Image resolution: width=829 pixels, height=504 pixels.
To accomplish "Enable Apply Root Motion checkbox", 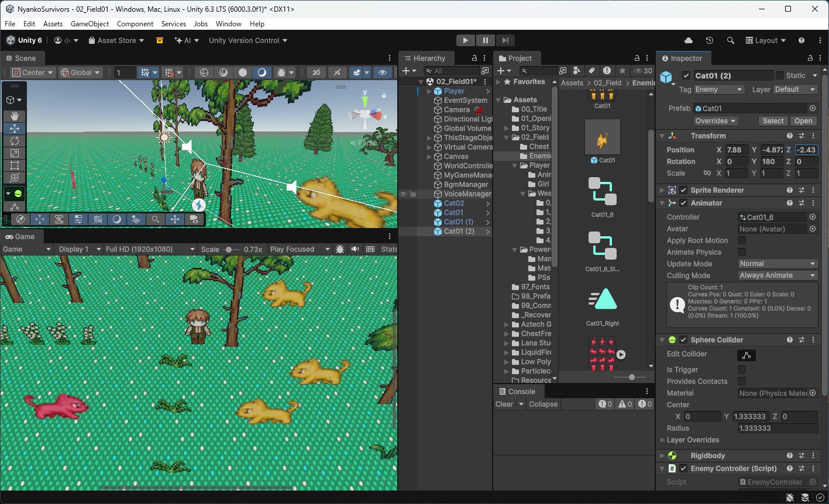I will 742,240.
